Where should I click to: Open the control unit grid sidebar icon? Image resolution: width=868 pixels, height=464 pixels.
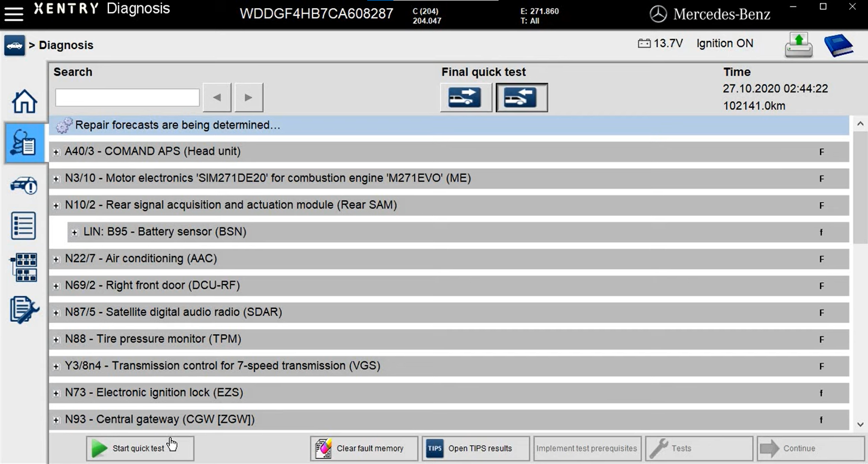[x=23, y=267]
